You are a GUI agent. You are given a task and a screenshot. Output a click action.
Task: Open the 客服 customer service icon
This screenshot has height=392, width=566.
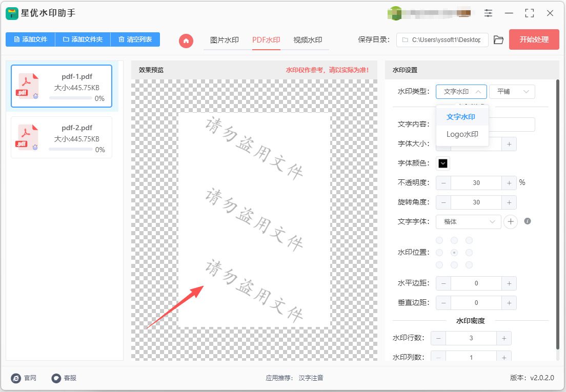(56, 378)
